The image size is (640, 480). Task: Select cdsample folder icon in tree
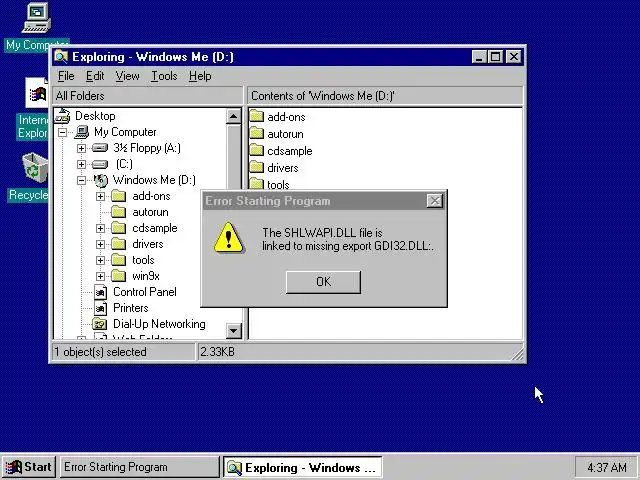(x=118, y=228)
